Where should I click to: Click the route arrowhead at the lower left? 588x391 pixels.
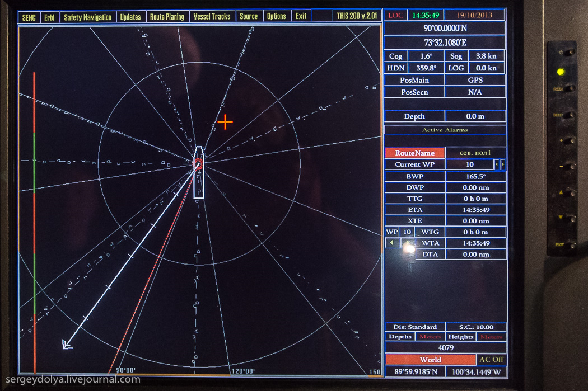coord(67,343)
